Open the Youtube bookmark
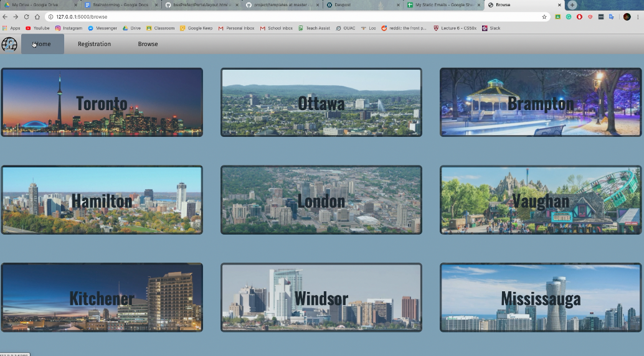Viewport: 644px width, 356px height. (x=37, y=29)
